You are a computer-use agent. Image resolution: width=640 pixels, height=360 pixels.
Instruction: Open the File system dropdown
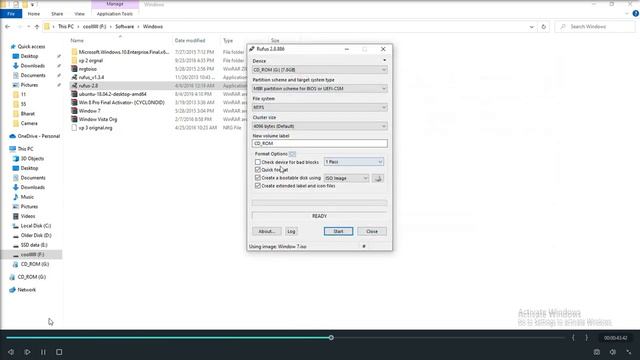coord(320,107)
